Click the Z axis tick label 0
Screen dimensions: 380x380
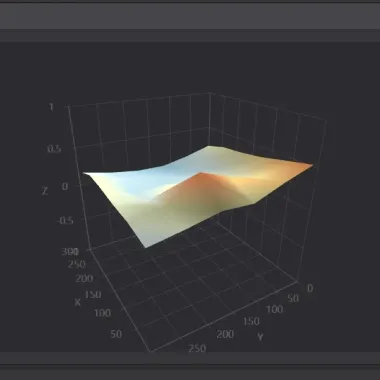65,186
